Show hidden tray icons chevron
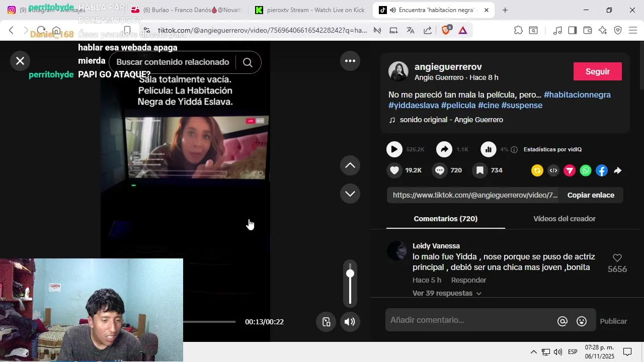 coord(533,352)
